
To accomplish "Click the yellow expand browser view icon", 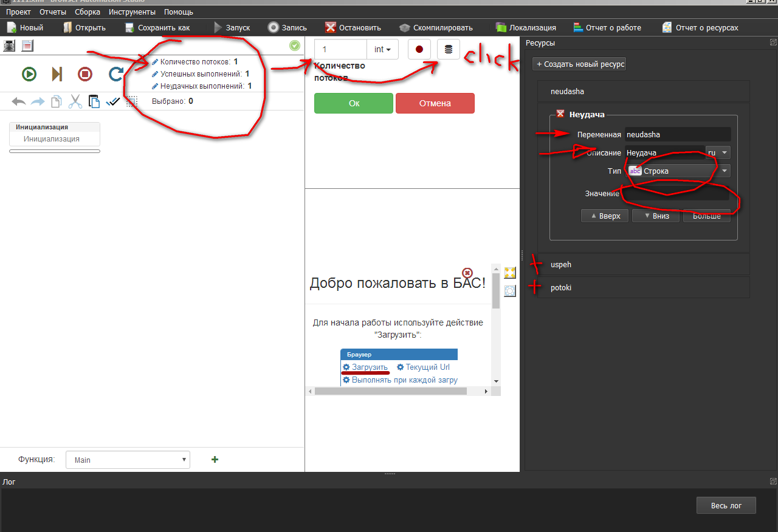I will (510, 273).
